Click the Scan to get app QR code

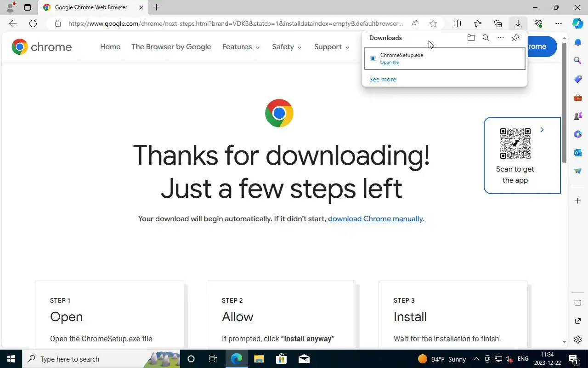pos(515,144)
